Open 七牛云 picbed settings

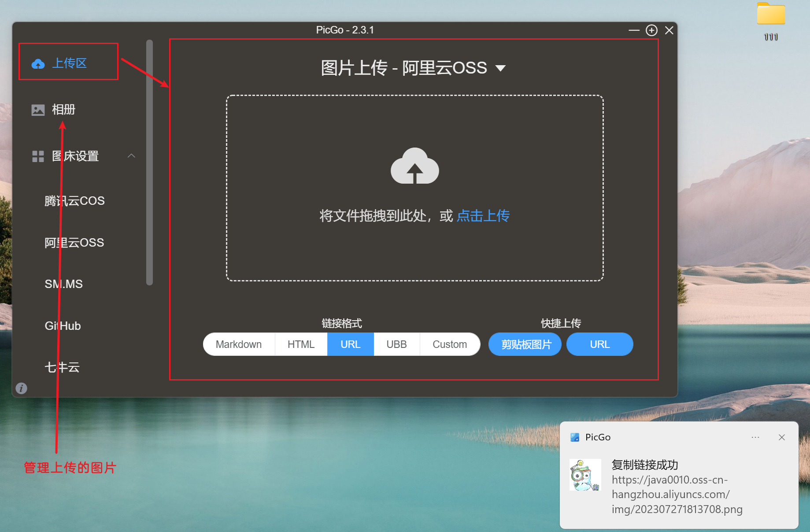coord(62,367)
